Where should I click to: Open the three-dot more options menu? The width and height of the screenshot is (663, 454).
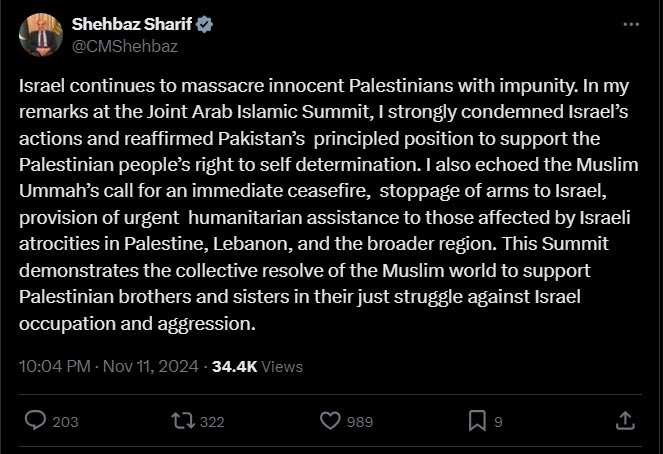tap(629, 24)
